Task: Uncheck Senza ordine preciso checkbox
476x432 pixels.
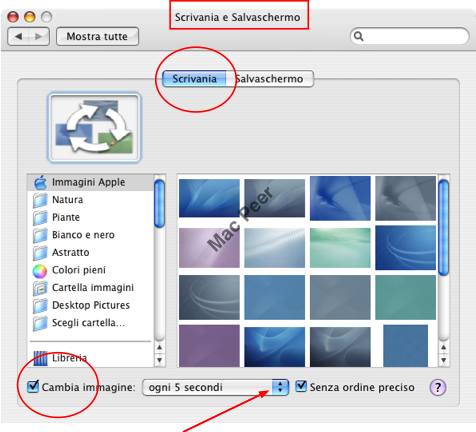Action: tap(301, 387)
